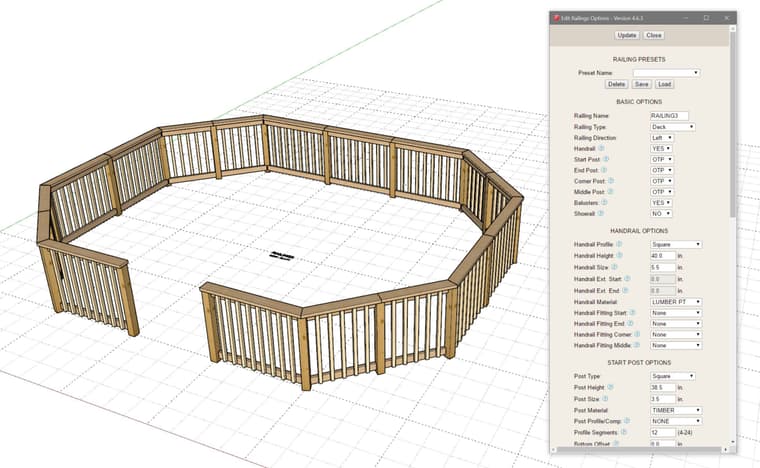Open the help icon next to Post Height
Screen dimensions: 760x468
tap(611, 388)
